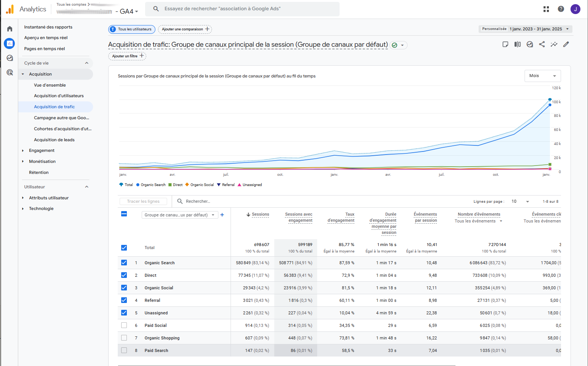Uncheck the Organic Search row checkbox

pyautogui.click(x=124, y=262)
